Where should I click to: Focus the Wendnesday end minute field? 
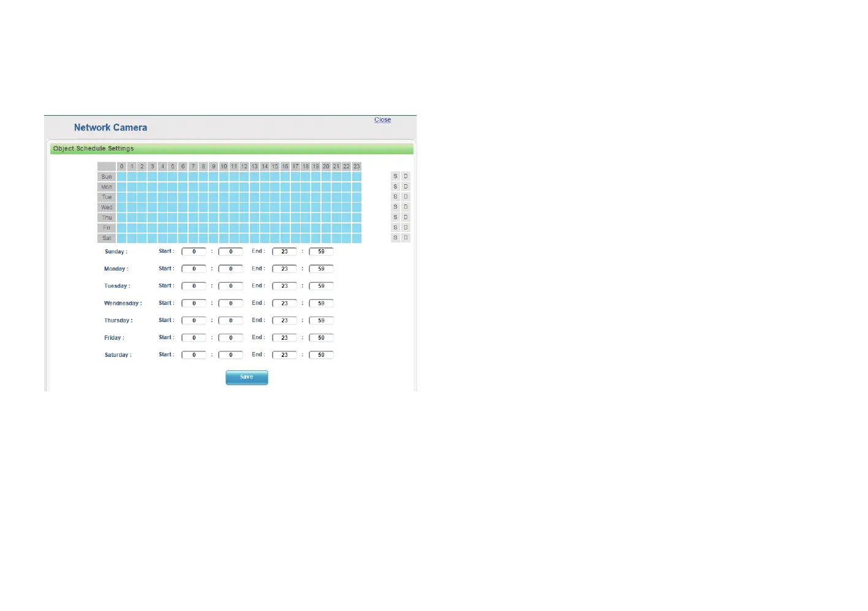[x=322, y=303]
